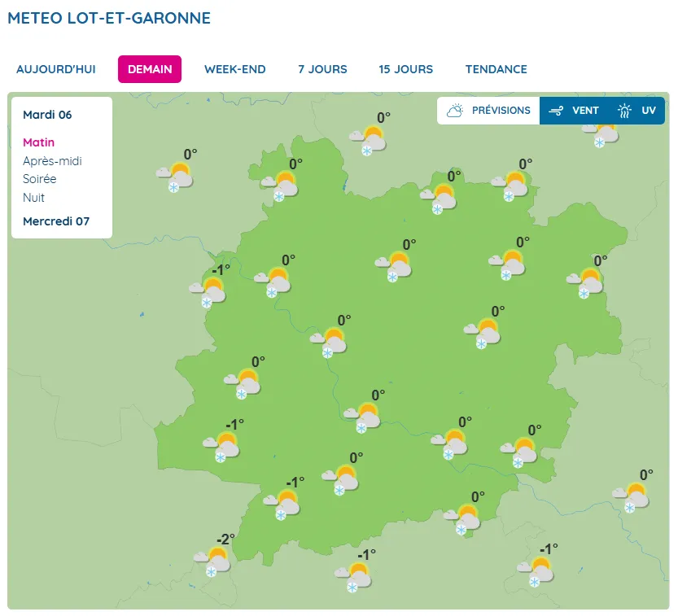
Task: Click the far-right 0° weather icon at lower right
Action: [x=635, y=496]
